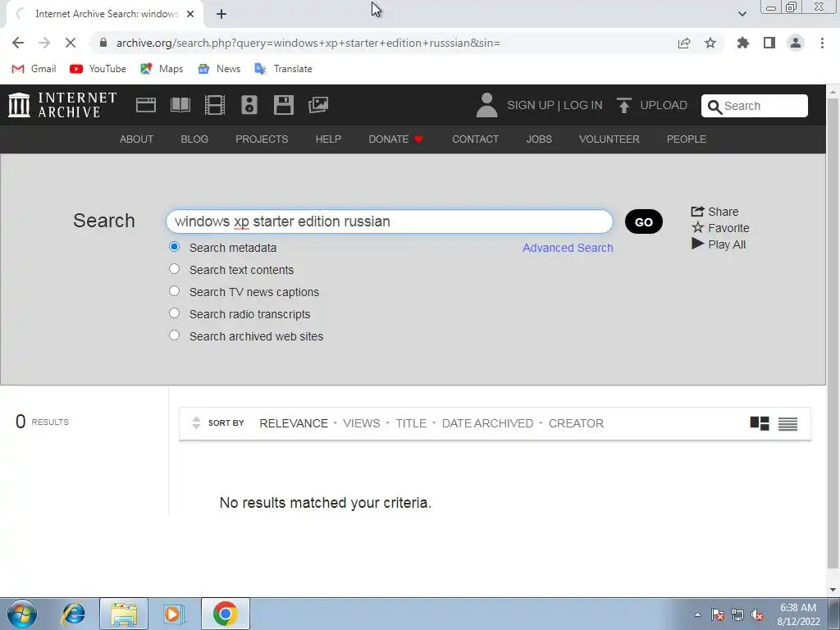Viewport: 840px width, 630px height.
Task: Sort results by CREATOR
Action: [x=576, y=423]
